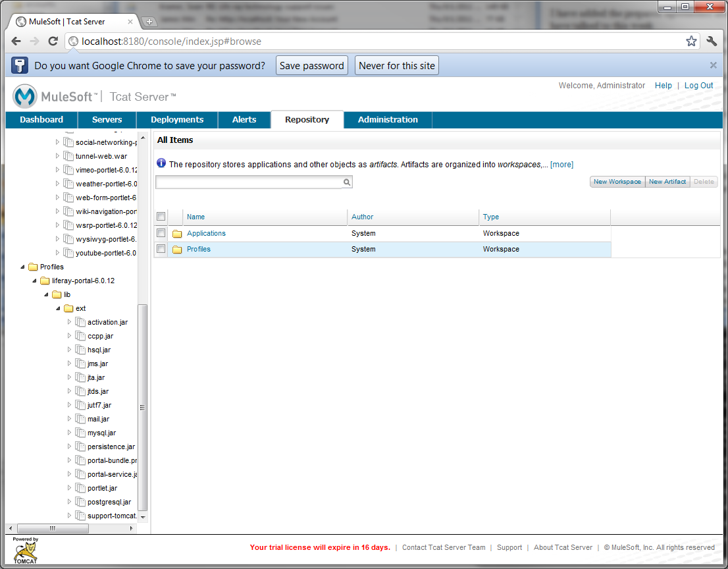728x569 pixels.
Task: Click the tree horizontal scrollbar thumb
Action: (x=53, y=528)
